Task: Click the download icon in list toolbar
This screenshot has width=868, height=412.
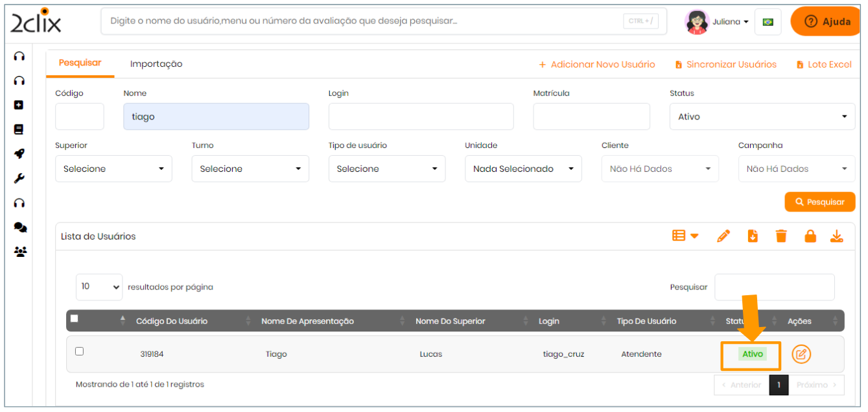Action: (x=837, y=236)
